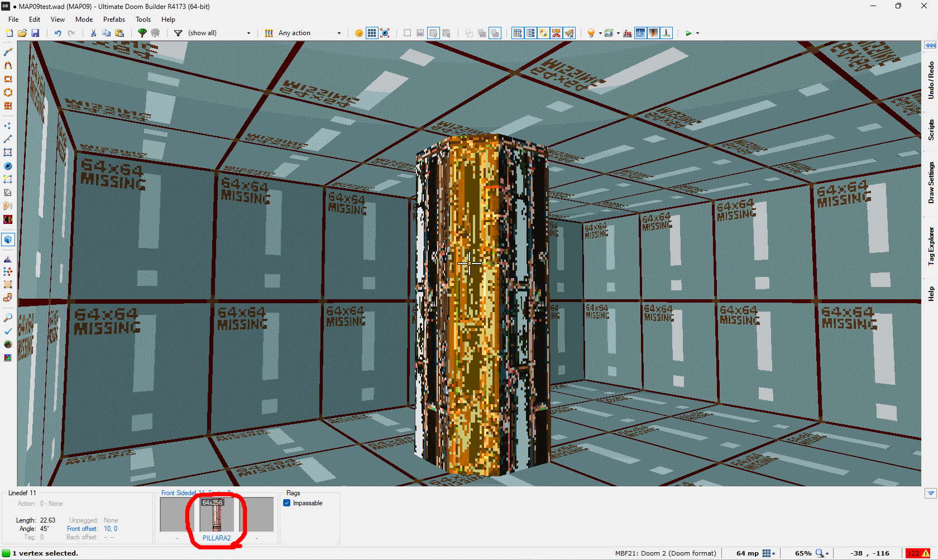
Task: Open the File menu
Action: pos(13,20)
